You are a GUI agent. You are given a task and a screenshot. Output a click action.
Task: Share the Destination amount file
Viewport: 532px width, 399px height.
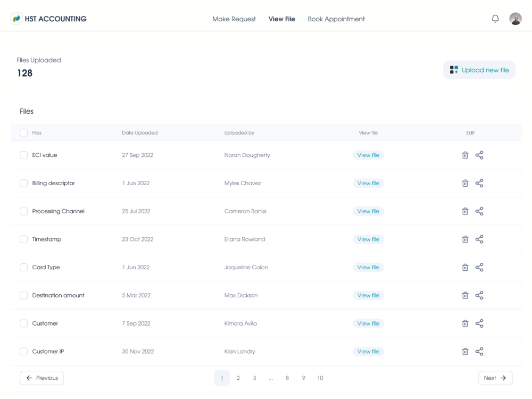tap(479, 295)
